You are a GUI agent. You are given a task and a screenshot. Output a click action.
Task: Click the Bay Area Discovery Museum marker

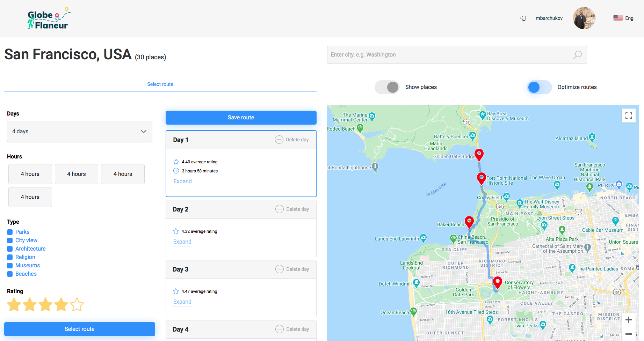(483, 116)
